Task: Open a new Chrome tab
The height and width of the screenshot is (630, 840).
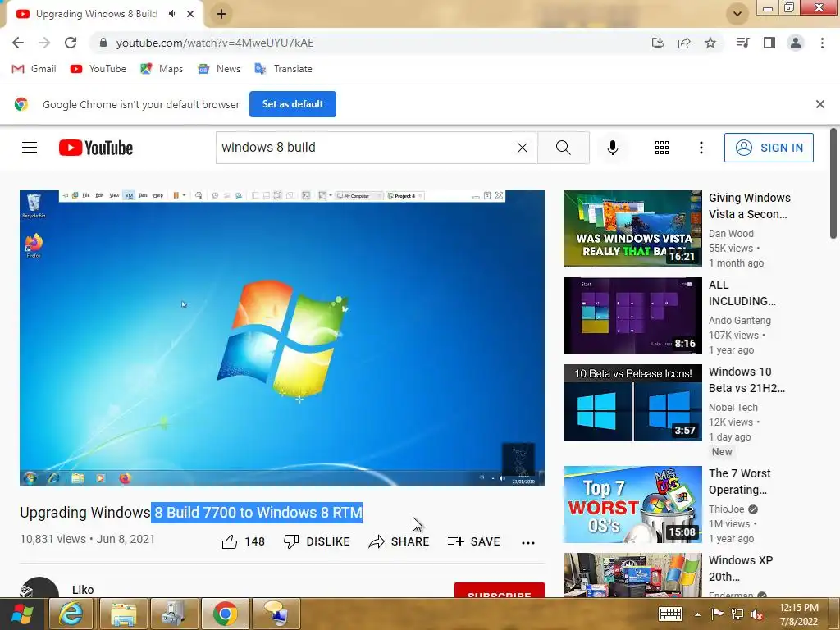Action: tap(221, 14)
